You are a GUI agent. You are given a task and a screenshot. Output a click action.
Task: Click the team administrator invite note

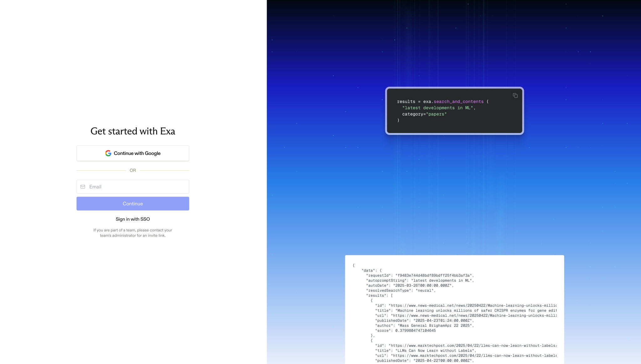[133, 233]
